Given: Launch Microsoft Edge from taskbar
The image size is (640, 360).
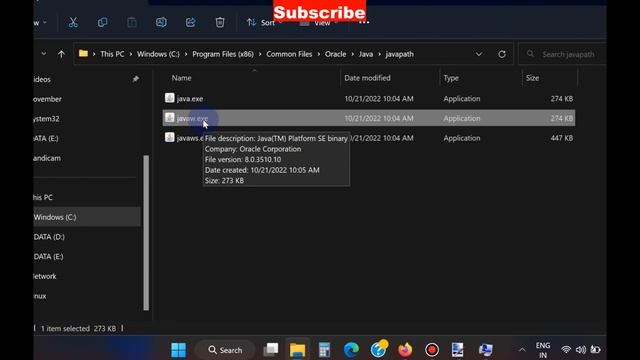Looking at the screenshot, I should pos(351,350).
